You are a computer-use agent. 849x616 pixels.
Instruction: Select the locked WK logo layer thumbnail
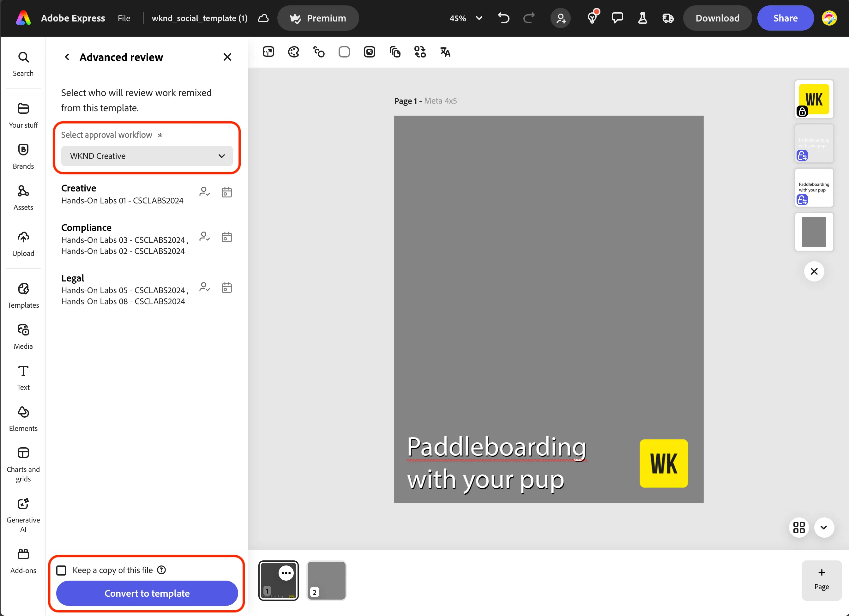(814, 99)
